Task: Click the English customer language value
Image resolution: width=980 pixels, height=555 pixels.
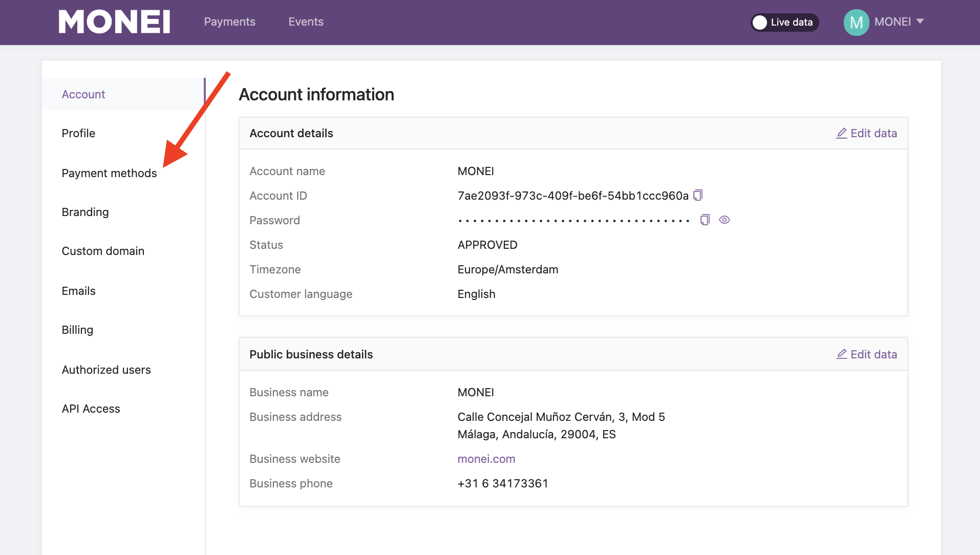Action: 476,294
